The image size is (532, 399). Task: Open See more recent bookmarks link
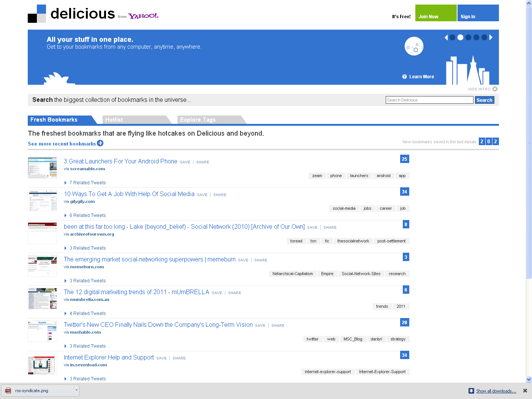(x=62, y=144)
